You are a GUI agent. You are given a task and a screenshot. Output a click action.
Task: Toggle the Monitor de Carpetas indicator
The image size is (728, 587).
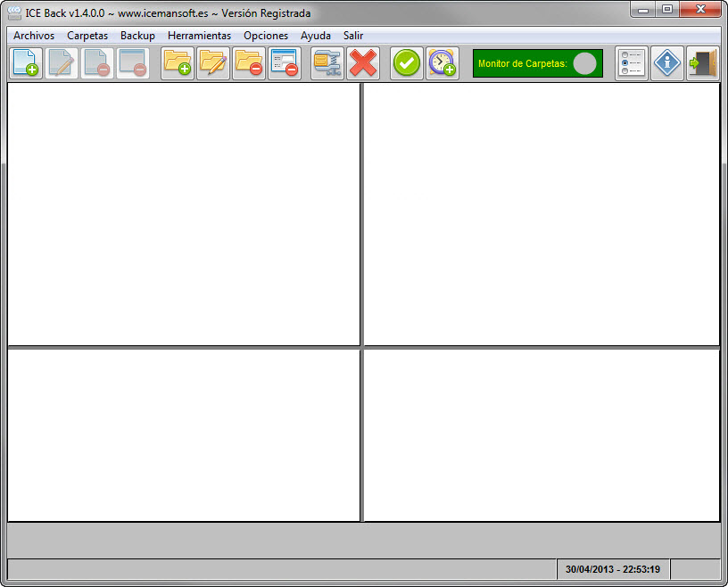click(x=584, y=63)
